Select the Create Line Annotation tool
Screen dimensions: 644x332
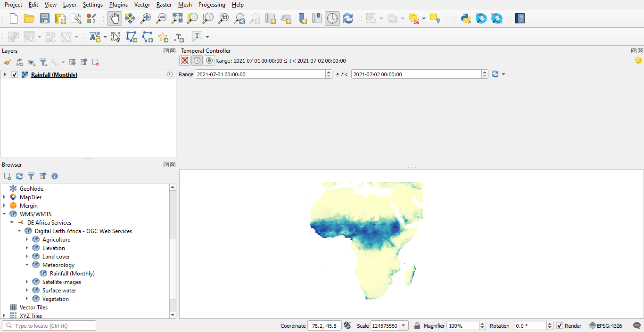pos(147,37)
